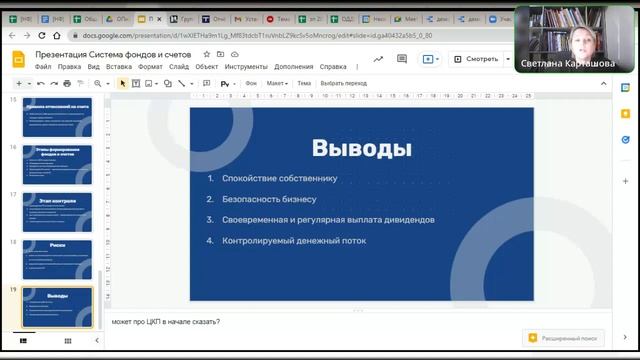The width and height of the screenshot is (640, 360).
Task: Collapse the filmstrip panel arrow
Action: pos(97,340)
